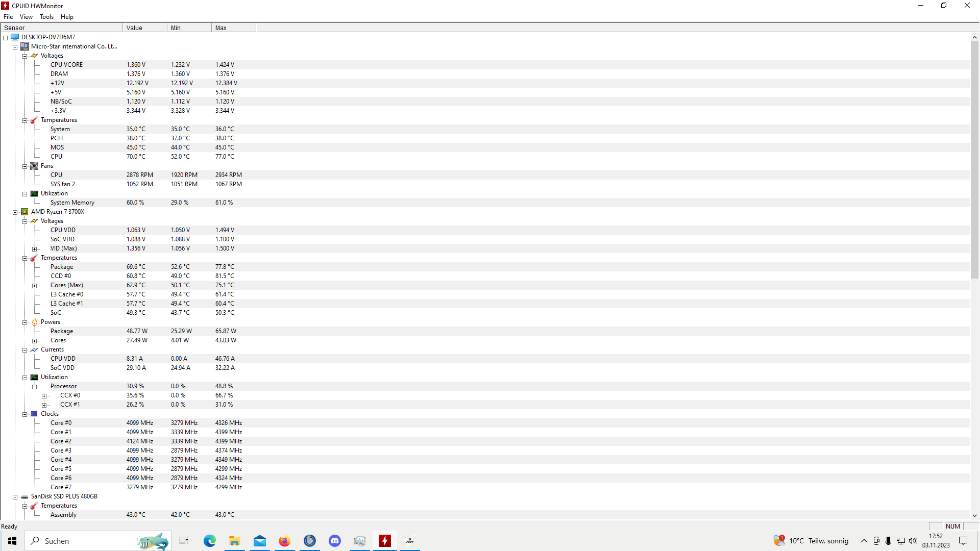Click the Fans category icon
Image resolution: width=980 pixels, height=551 pixels.
tap(34, 166)
